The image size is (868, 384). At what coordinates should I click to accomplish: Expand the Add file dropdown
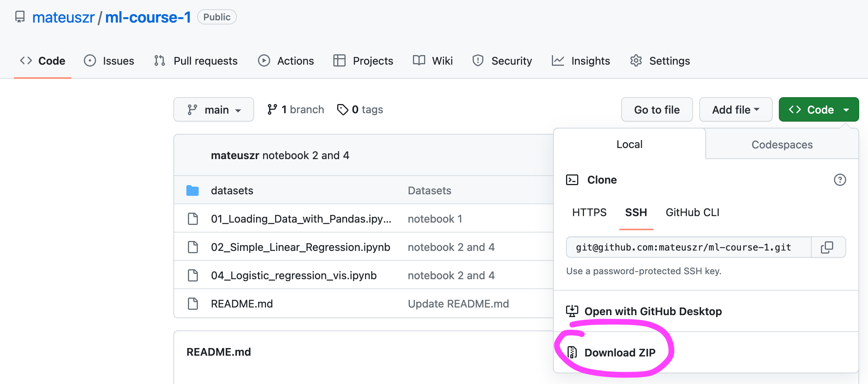tap(736, 110)
